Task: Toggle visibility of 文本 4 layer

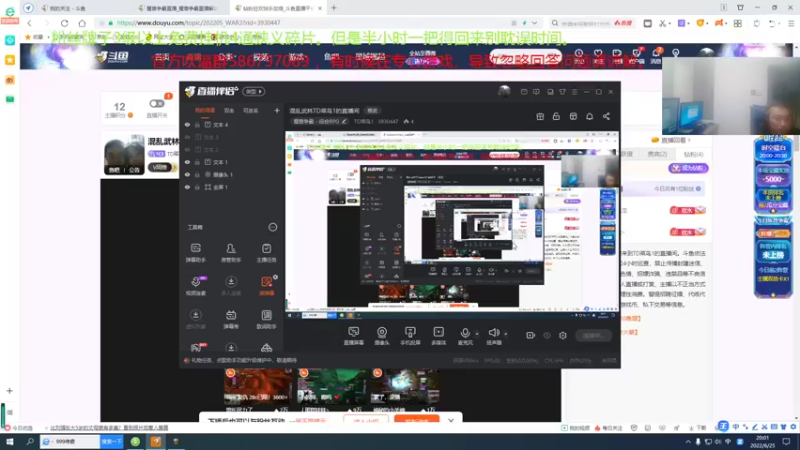Action: [187, 124]
